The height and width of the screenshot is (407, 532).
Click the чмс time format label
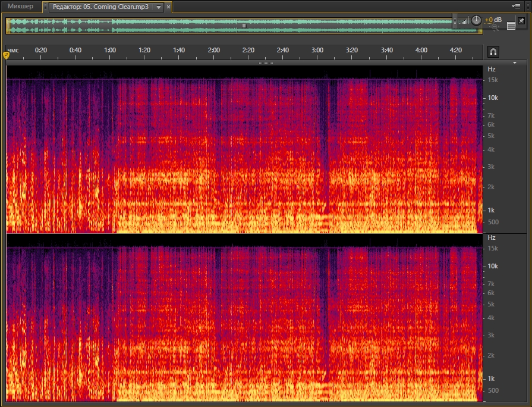click(12, 50)
